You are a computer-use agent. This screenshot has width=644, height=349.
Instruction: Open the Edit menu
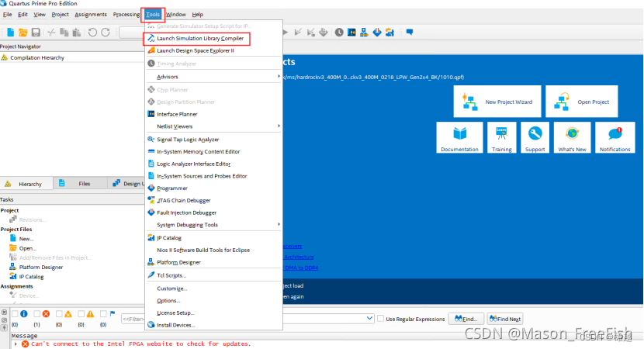pyautogui.click(x=23, y=15)
